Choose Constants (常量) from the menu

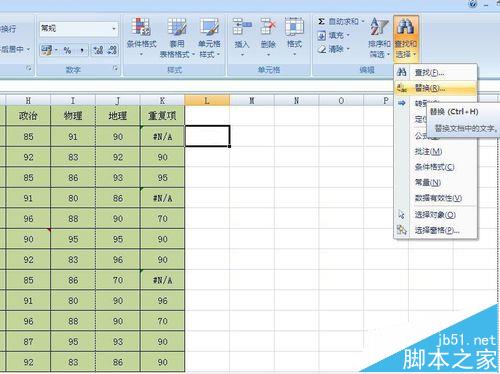tap(435, 183)
